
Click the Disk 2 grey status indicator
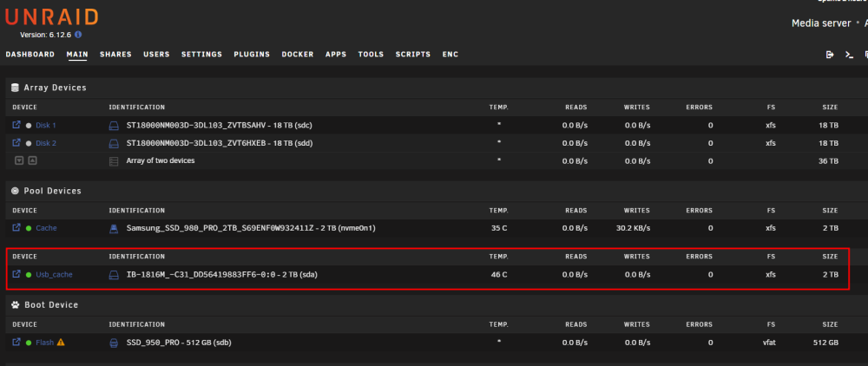[29, 143]
